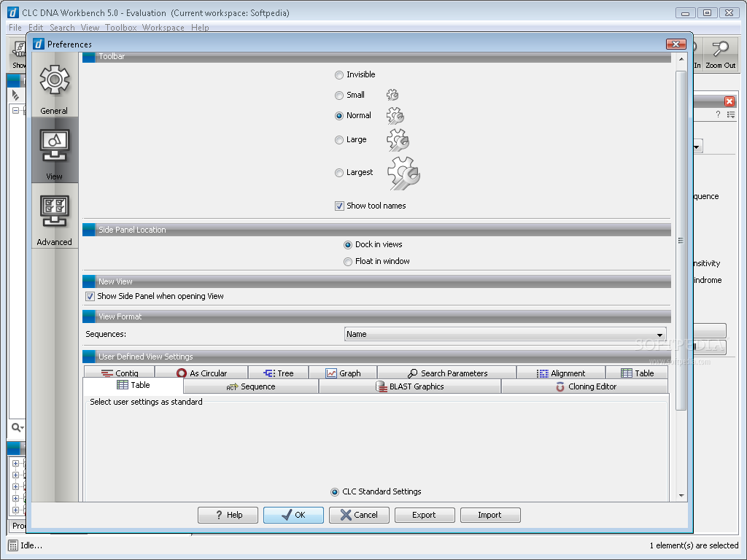Click the Export preferences button
This screenshot has width=747, height=560.
click(x=425, y=515)
